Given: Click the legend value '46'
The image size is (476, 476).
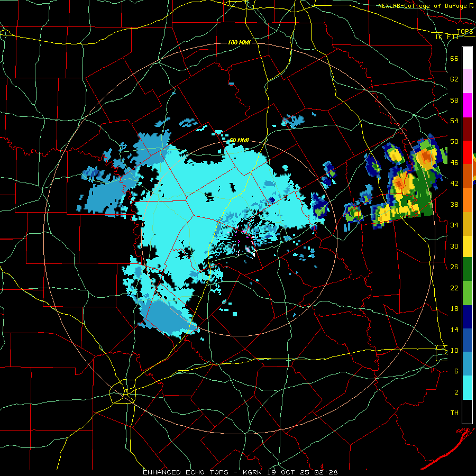Looking at the screenshot, I should click(454, 163).
